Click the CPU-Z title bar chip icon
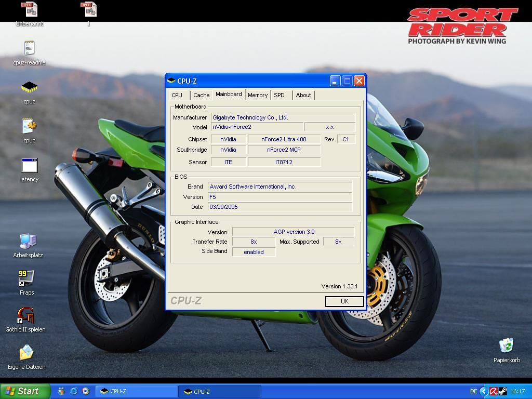 pos(171,81)
